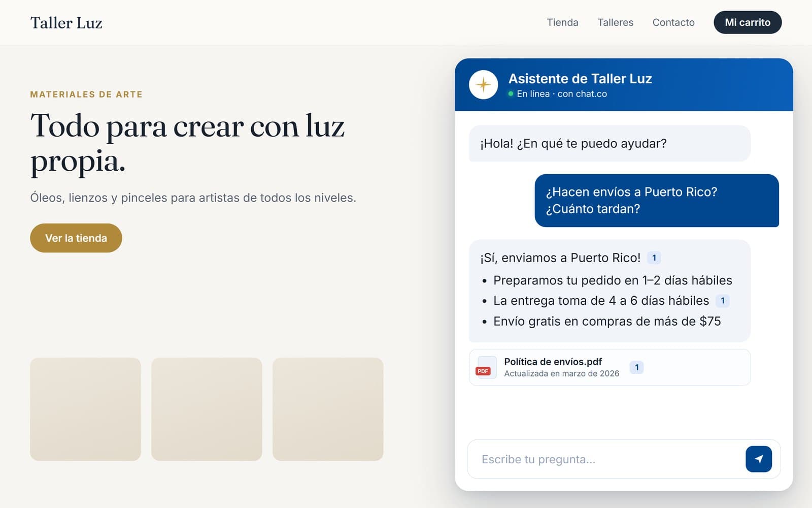Open the Política de envíos.pdf attachment
The height and width of the screenshot is (508, 812).
coord(610,367)
